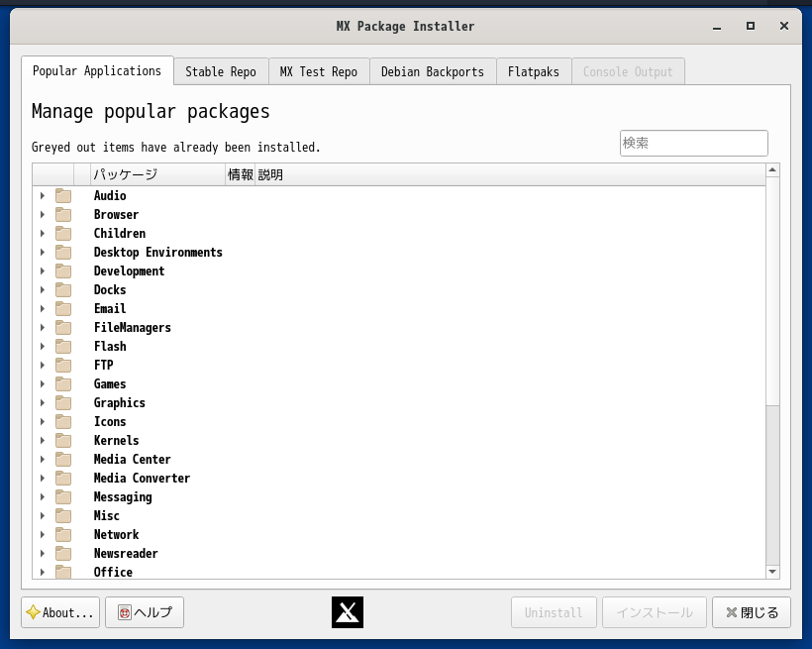The image size is (812, 649).
Task: Expand the Media Converter category arrow
Action: coord(43,479)
